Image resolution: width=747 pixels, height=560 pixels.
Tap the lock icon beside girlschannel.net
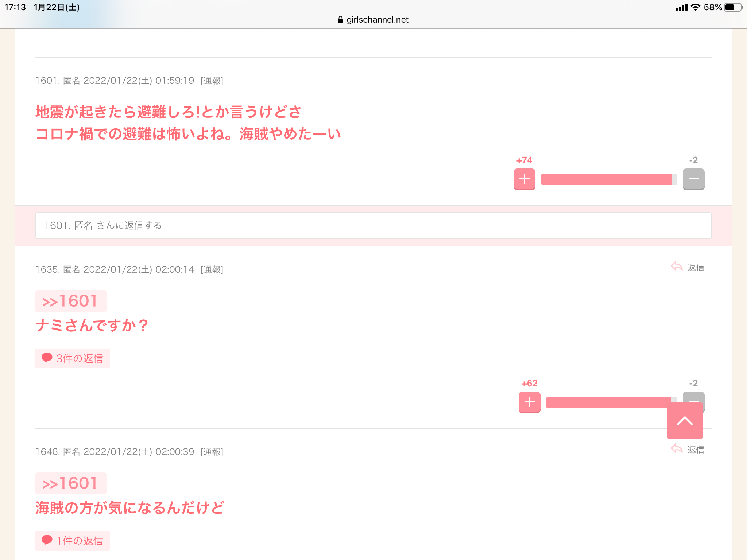coord(340,20)
